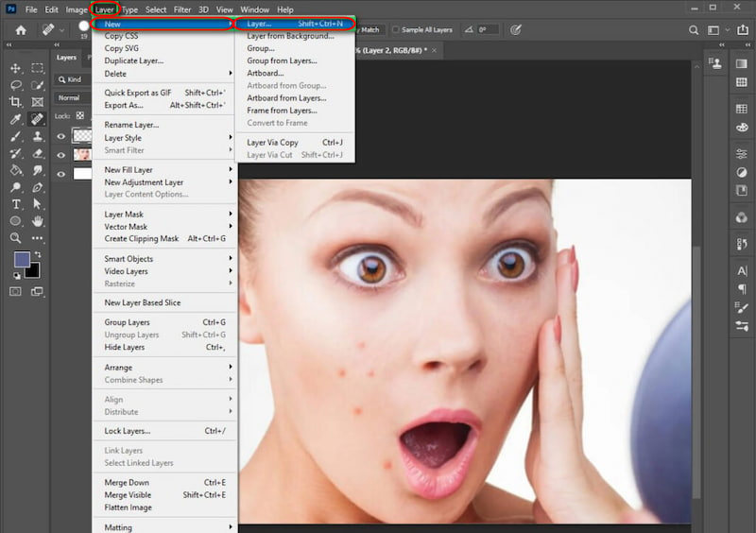Open the Window menu
Viewport: 756px width, 533px height.
point(254,9)
